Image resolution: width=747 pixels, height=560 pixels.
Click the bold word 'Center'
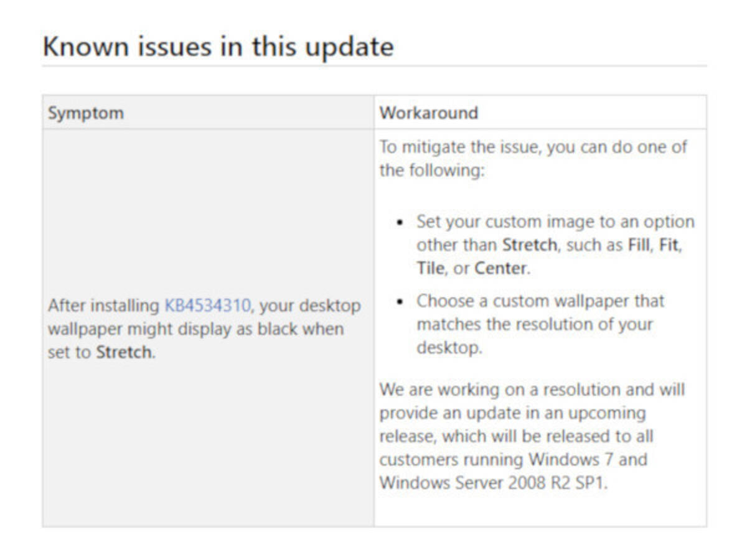[500, 268]
